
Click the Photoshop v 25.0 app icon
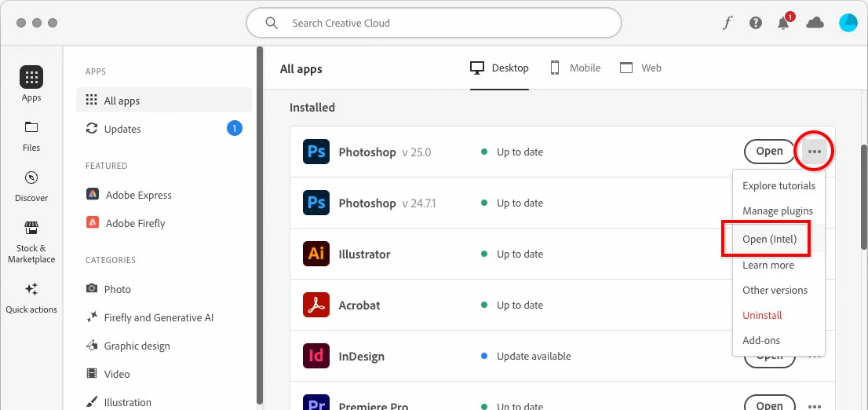(x=316, y=152)
